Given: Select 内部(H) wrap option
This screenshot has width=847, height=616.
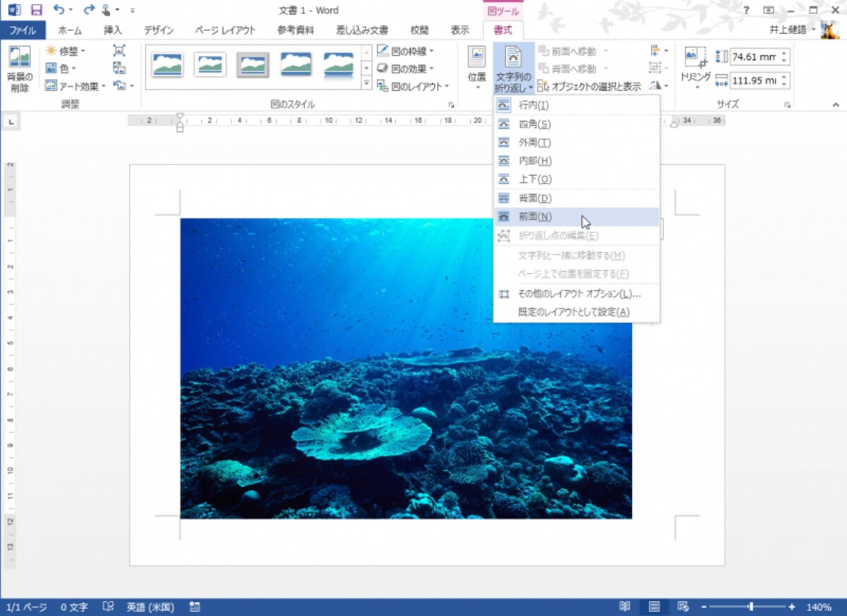Looking at the screenshot, I should tap(577, 161).
